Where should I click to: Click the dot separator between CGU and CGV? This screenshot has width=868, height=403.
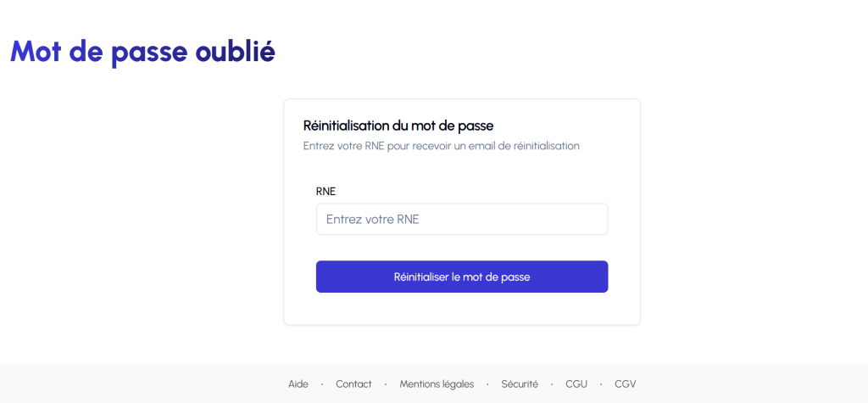pos(601,384)
